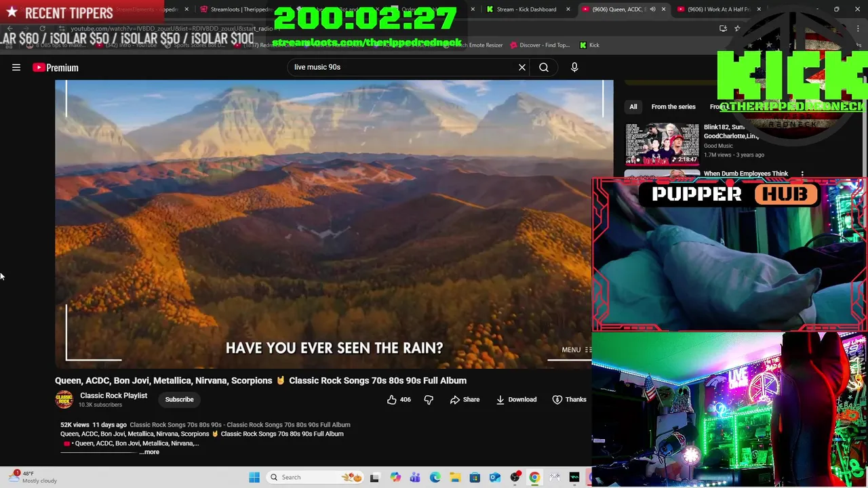Image resolution: width=868 pixels, height=488 pixels.
Task: Open the game controller app on taskbar
Action: pyautogui.click(x=555, y=477)
